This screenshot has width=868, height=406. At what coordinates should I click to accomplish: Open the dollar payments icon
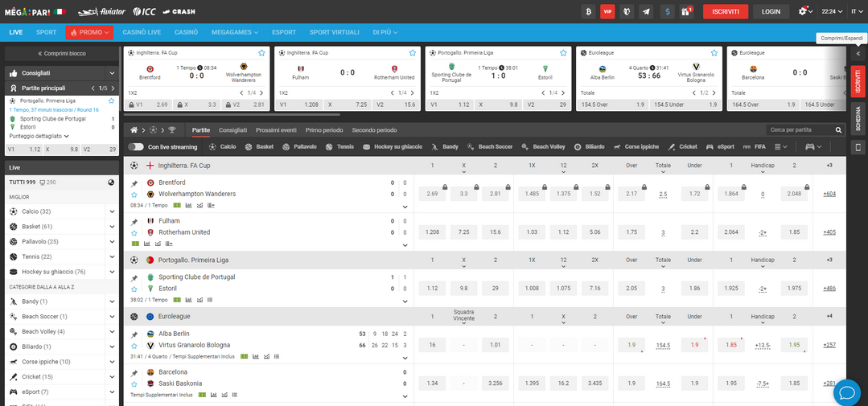tap(668, 11)
